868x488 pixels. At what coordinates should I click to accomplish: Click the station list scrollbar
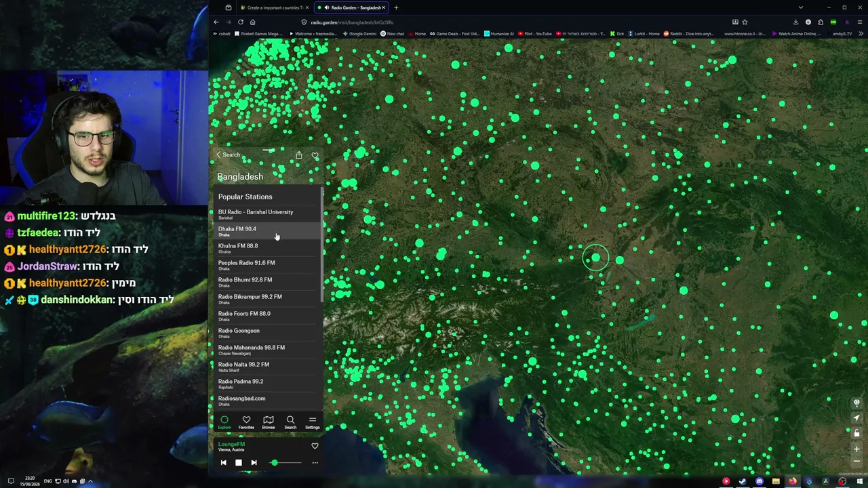pyautogui.click(x=322, y=244)
